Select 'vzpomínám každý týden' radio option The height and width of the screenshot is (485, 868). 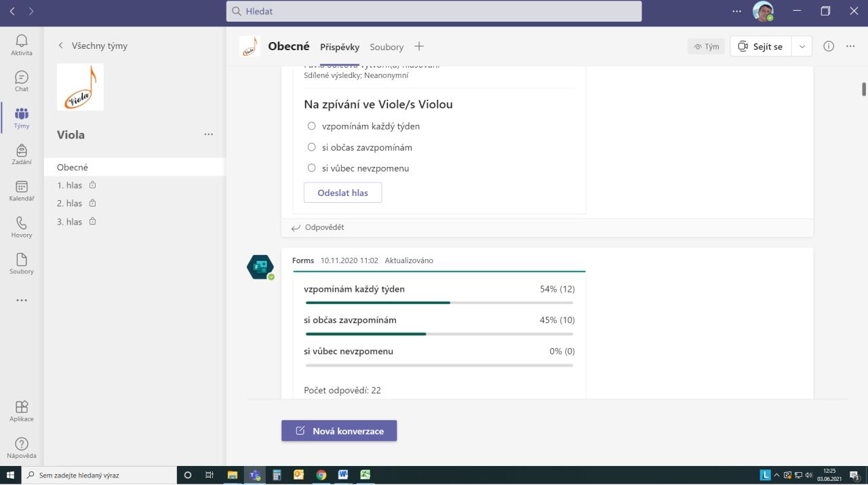(x=312, y=126)
